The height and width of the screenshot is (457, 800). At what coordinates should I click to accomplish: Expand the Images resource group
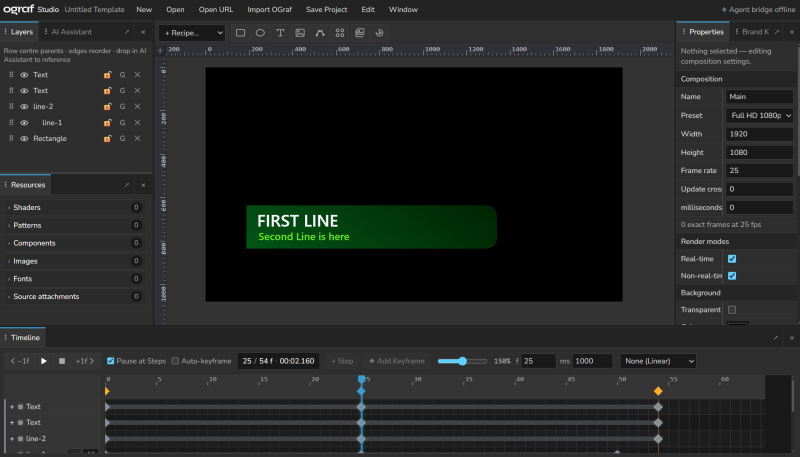75,261
